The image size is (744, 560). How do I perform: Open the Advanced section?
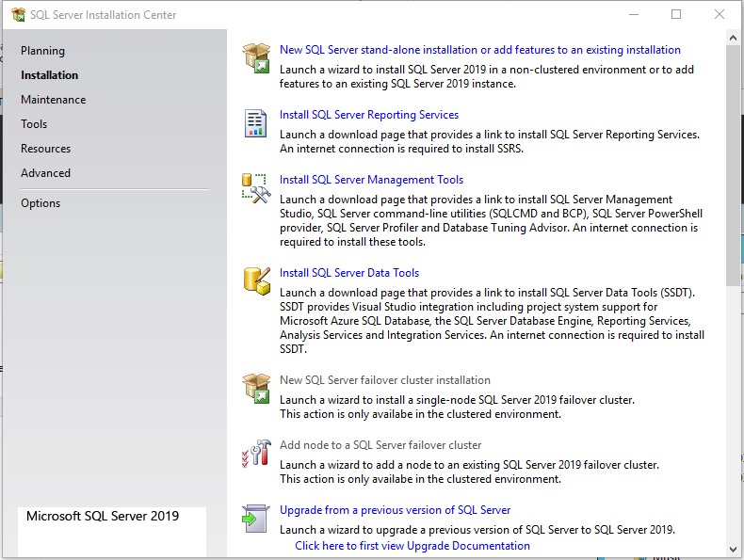[45, 173]
